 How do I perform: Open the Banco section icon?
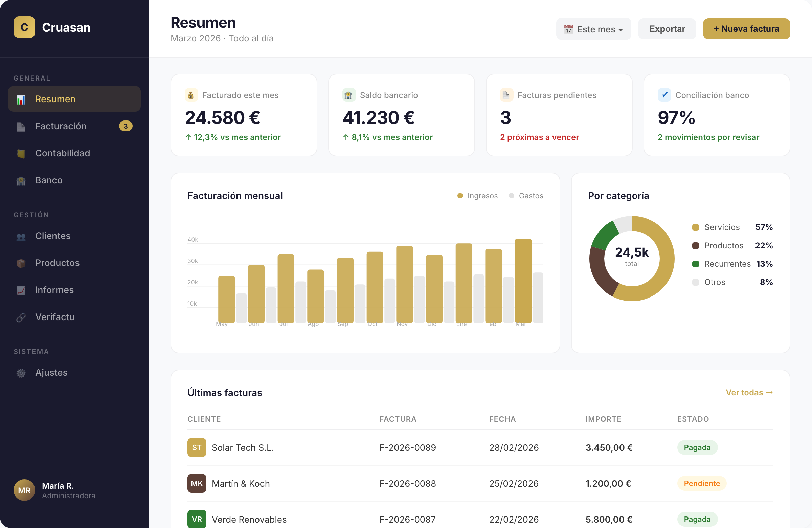(21, 180)
